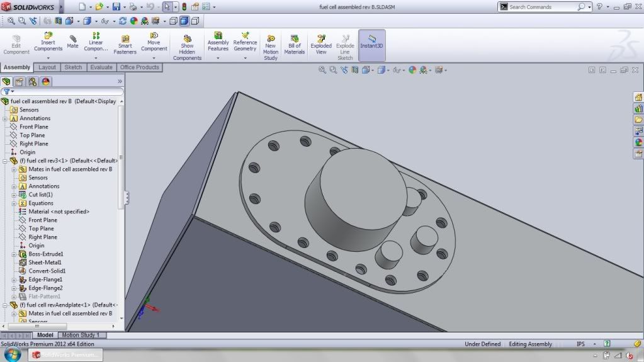Expand the Equations node
The height and width of the screenshot is (362, 644).
14,203
